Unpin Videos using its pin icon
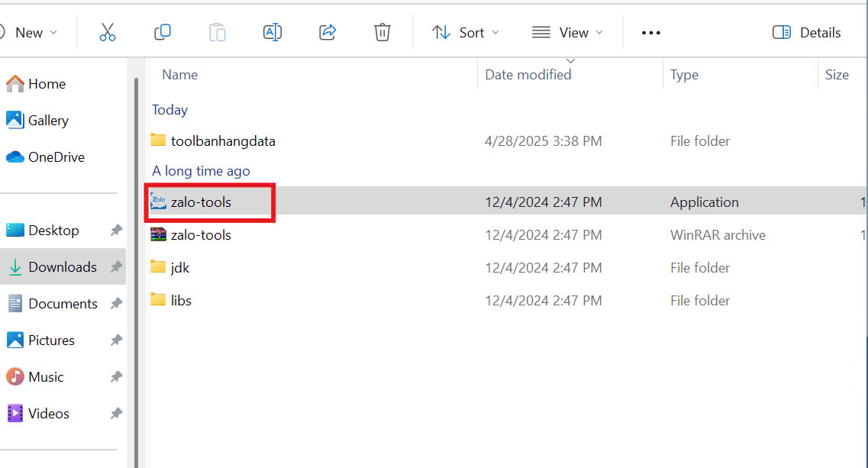Image resolution: width=868 pixels, height=468 pixels. coord(116,413)
